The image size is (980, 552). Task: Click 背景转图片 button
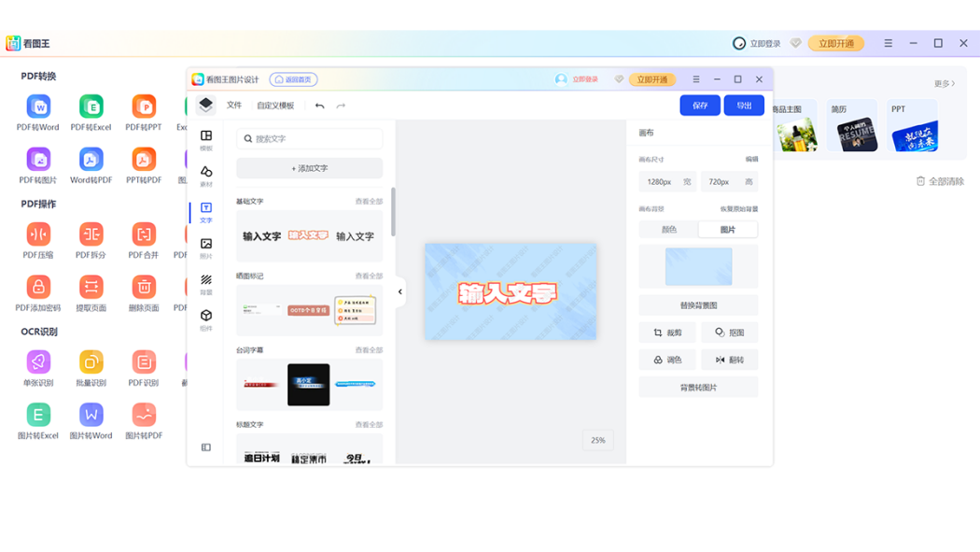[x=698, y=388]
